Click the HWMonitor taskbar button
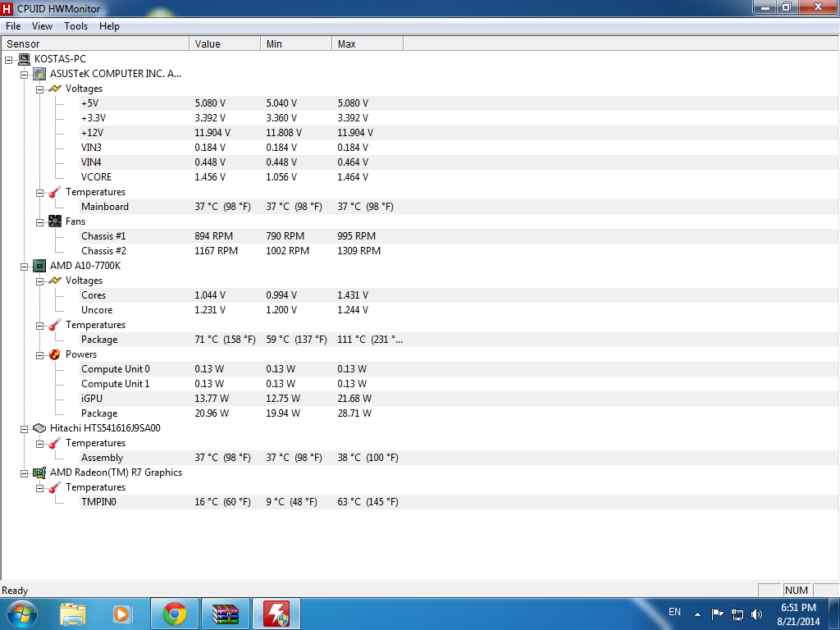This screenshot has height=630, width=840. coord(276,614)
